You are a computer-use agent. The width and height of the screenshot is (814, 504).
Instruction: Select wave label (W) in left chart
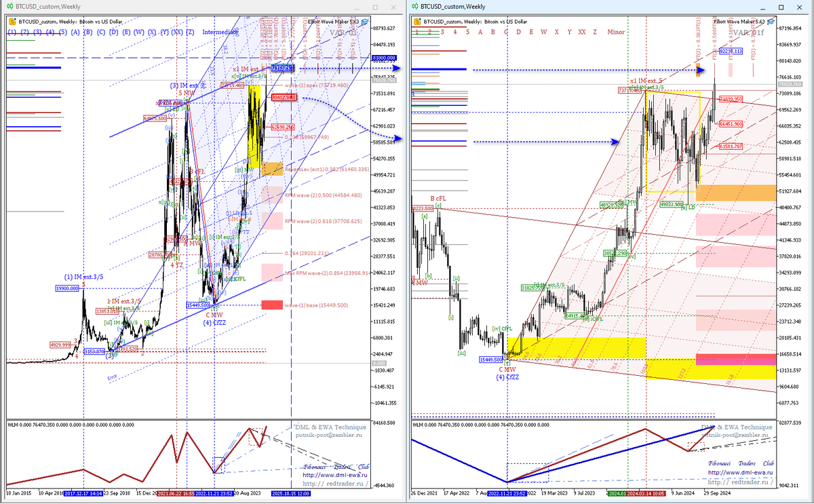[x=138, y=32]
